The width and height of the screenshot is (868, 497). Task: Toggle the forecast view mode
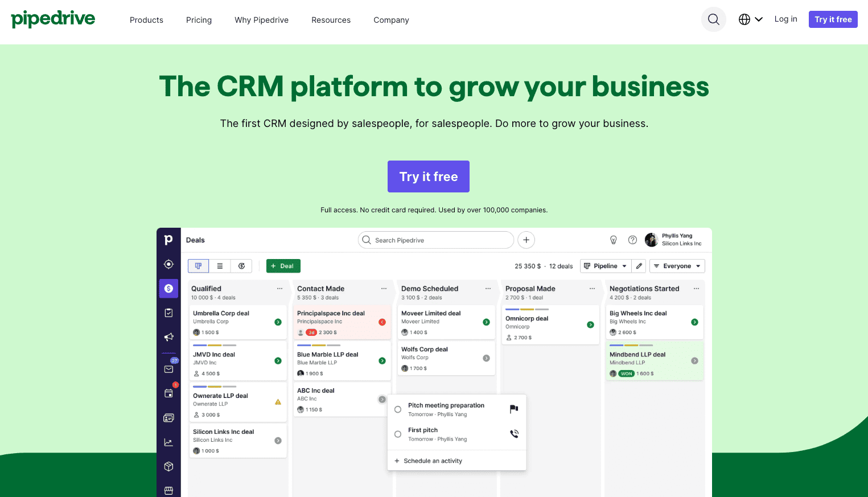click(x=241, y=265)
